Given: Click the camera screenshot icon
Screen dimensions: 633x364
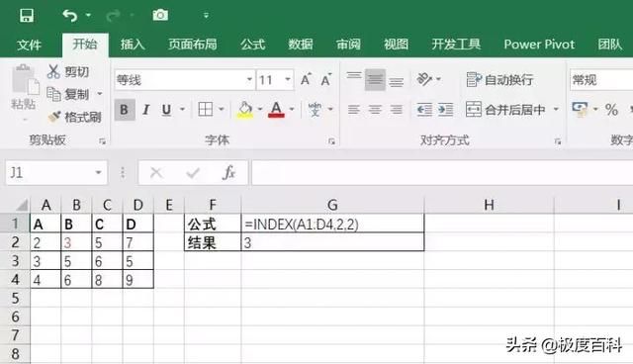Looking at the screenshot, I should point(160,16).
